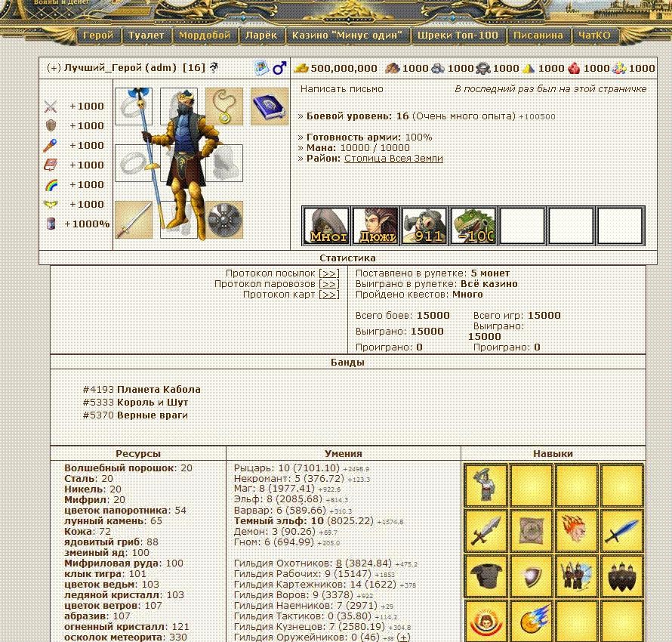This screenshot has width=672, height=642.
Task: Click the photo card icon beside gender symbol
Action: coord(261,68)
